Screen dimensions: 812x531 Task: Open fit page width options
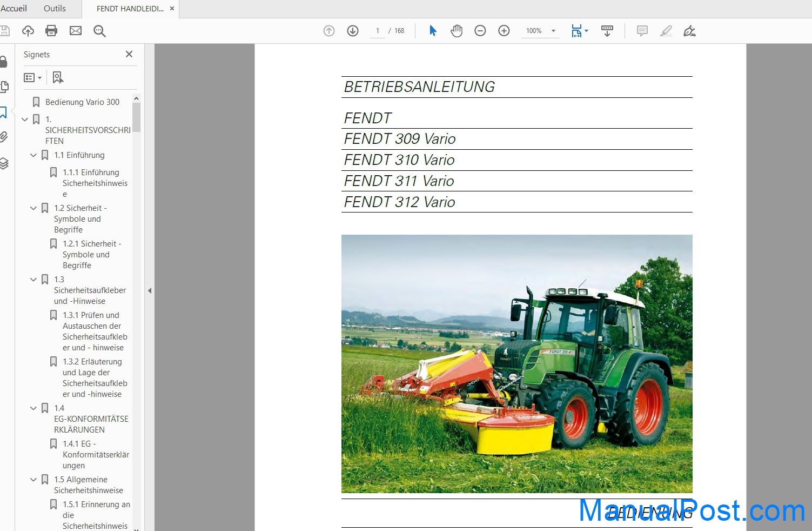pyautogui.click(x=580, y=31)
